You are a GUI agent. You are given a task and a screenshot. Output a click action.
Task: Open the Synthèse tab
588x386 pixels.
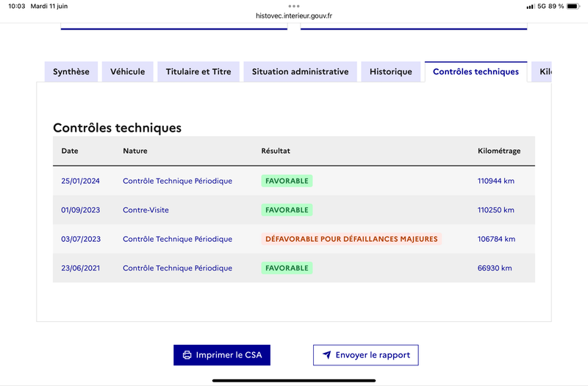[x=71, y=71]
